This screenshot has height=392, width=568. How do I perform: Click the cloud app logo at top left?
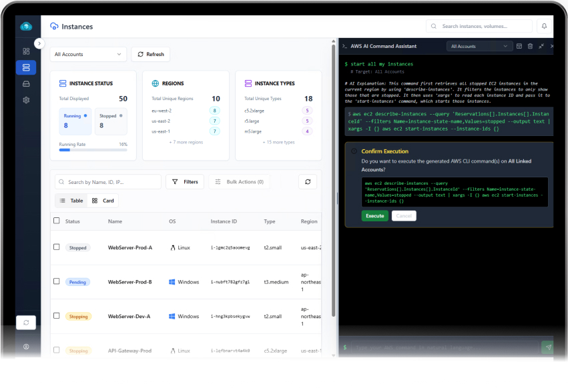(26, 27)
